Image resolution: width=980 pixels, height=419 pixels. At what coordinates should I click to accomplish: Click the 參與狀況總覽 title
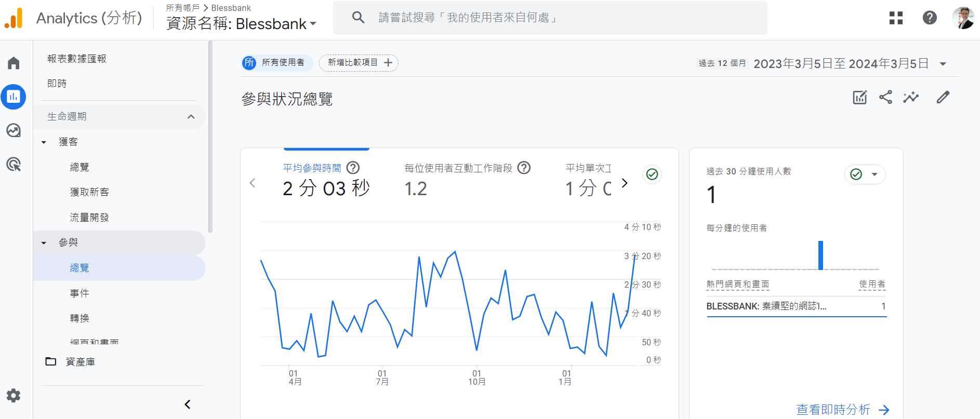pyautogui.click(x=287, y=99)
